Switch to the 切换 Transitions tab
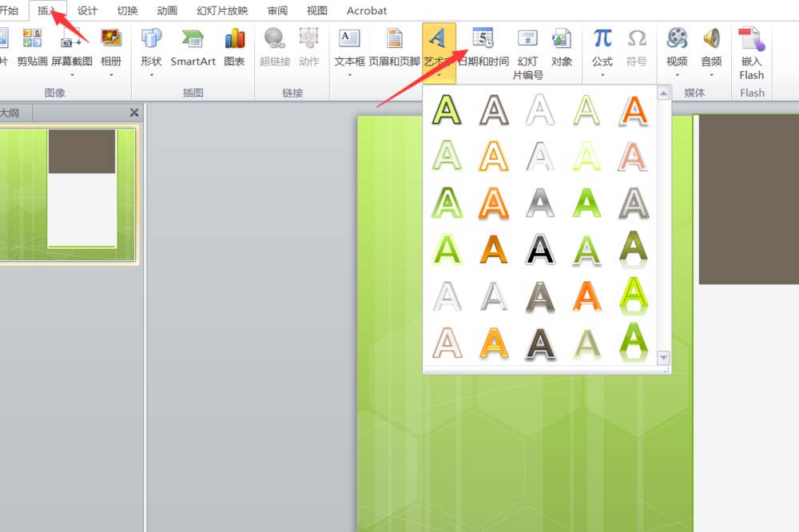This screenshot has width=799, height=532. [127, 10]
